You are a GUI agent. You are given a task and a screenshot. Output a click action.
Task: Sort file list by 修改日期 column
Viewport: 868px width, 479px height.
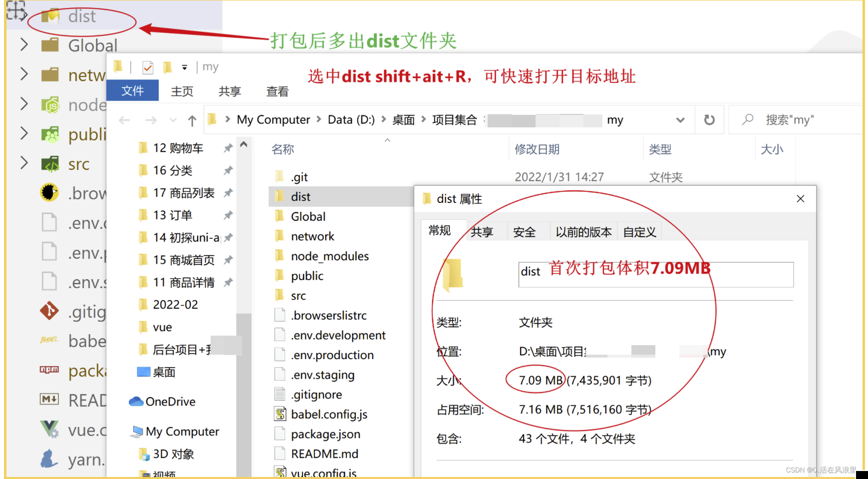click(537, 149)
